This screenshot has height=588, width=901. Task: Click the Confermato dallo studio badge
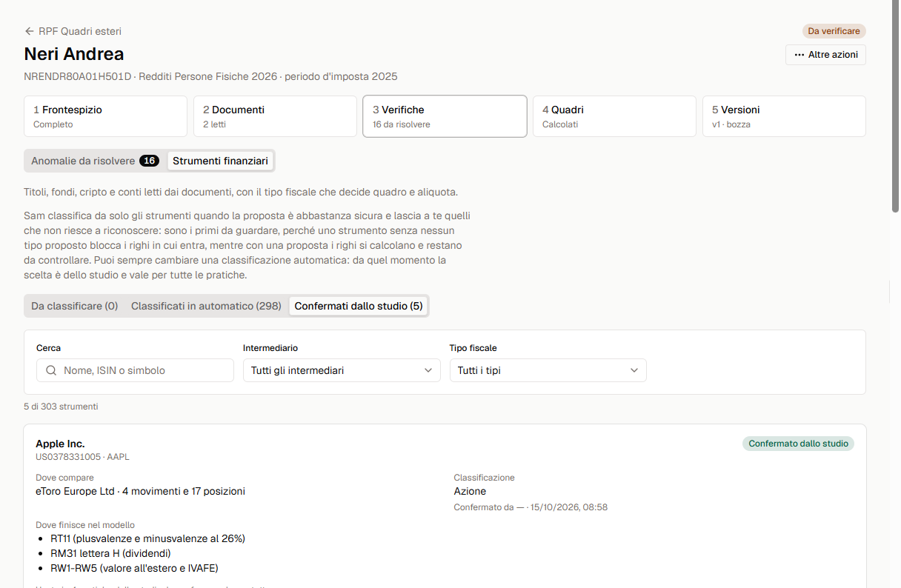point(798,444)
